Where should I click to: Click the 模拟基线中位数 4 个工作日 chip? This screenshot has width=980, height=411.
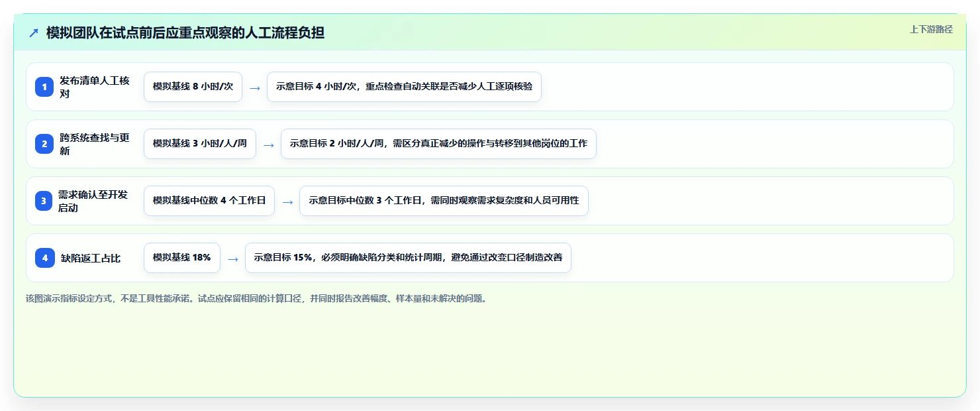209,201
